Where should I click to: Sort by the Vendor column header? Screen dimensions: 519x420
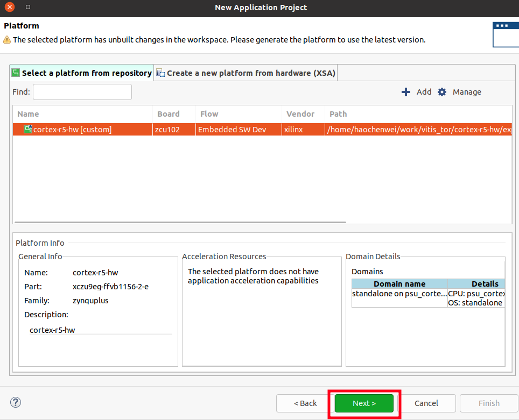[303, 114]
